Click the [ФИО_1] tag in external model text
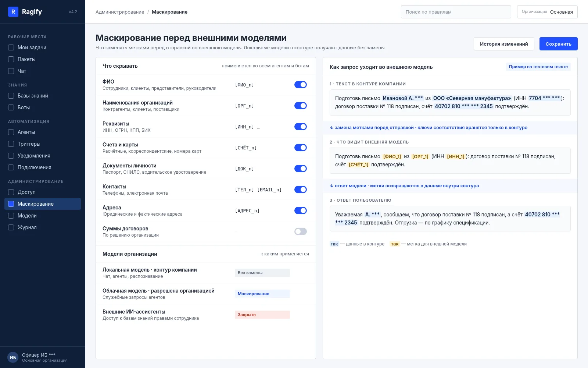This screenshot has width=588, height=368. click(392, 156)
